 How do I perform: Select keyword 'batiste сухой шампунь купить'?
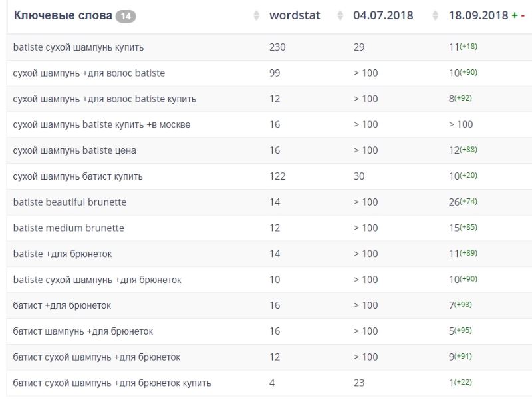coord(78,47)
